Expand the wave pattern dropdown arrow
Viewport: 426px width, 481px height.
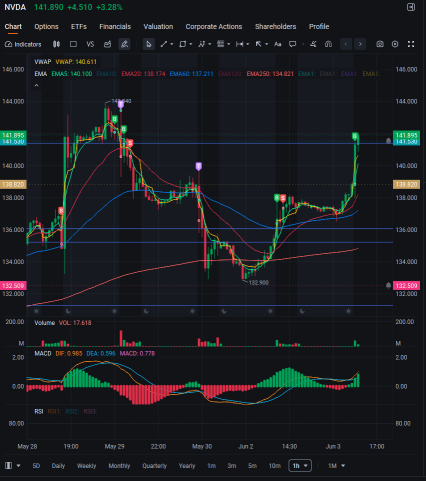click(210, 44)
